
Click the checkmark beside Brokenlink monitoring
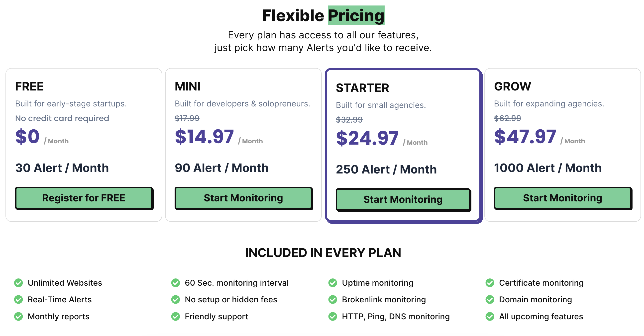(x=333, y=300)
